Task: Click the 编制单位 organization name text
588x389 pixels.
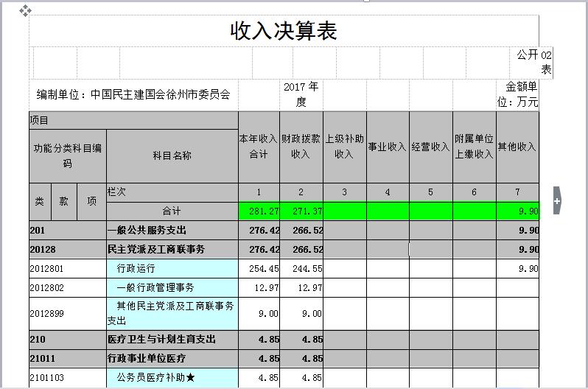Action: coord(134,95)
